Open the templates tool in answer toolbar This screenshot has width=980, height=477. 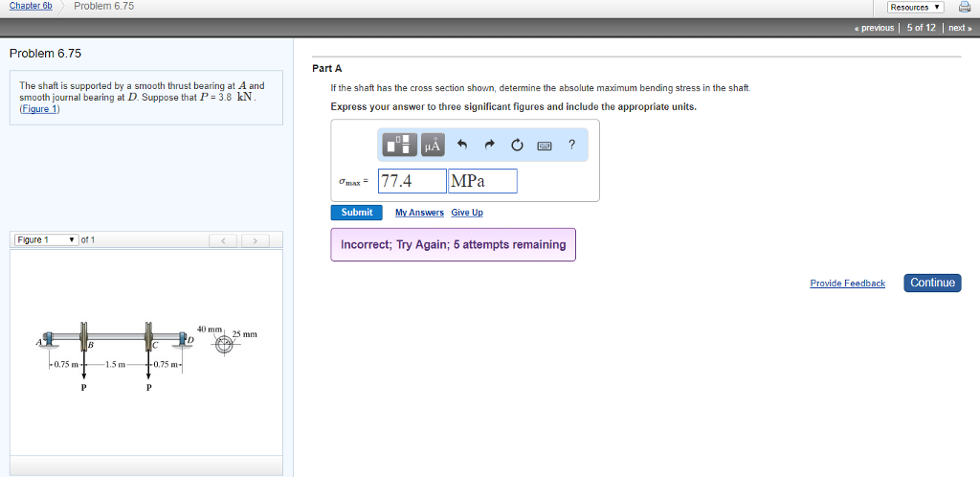pos(399,145)
